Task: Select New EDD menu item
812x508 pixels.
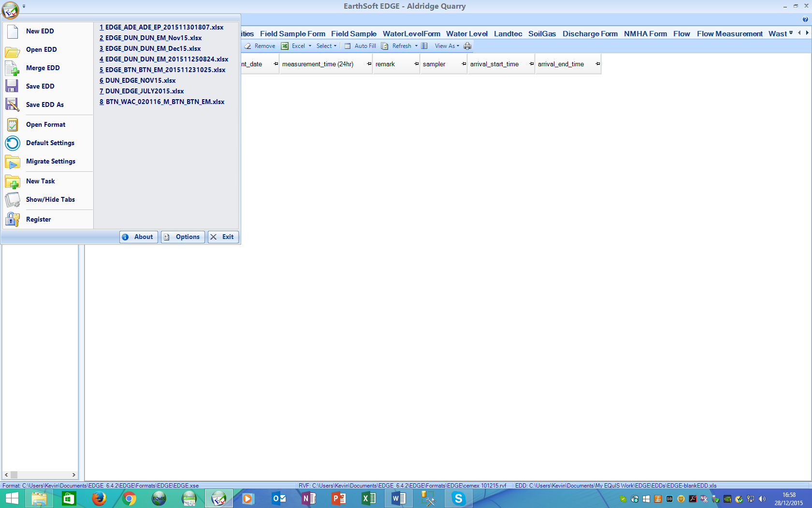Action: coord(47,31)
